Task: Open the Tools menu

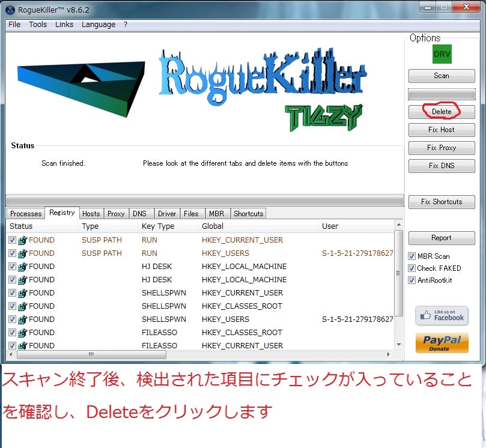Action: (x=38, y=25)
